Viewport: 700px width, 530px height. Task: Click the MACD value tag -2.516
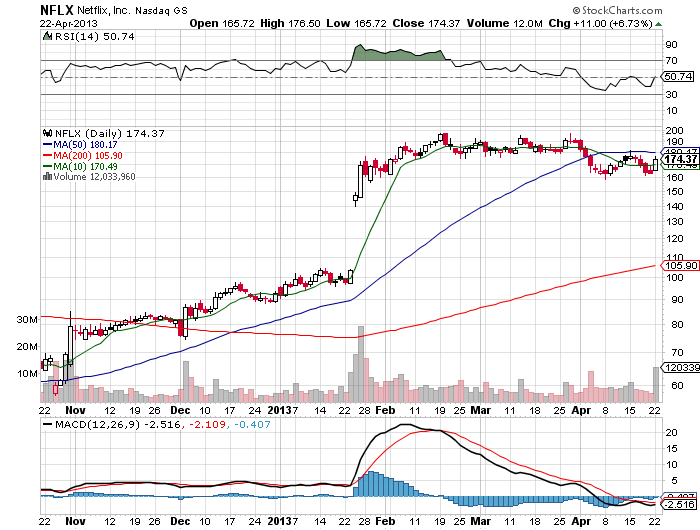[679, 505]
